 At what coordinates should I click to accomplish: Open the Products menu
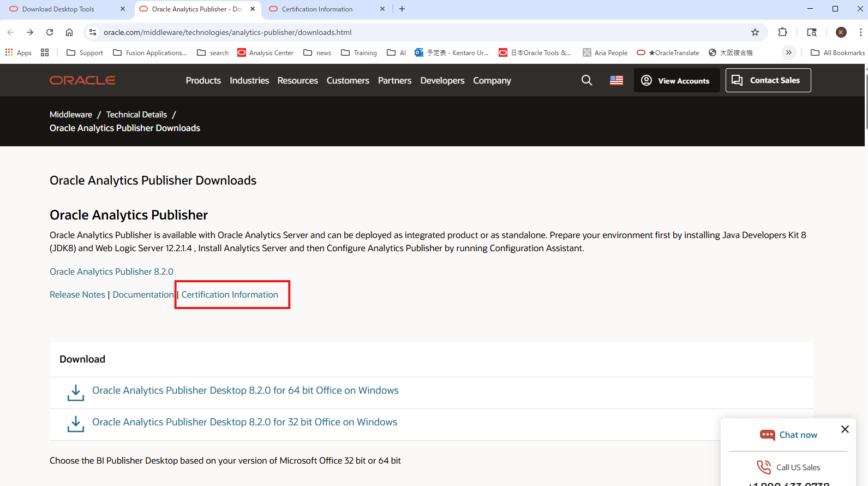point(203,80)
